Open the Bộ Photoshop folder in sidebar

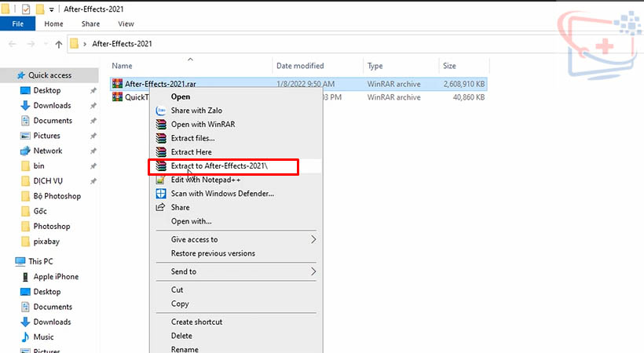coord(57,195)
